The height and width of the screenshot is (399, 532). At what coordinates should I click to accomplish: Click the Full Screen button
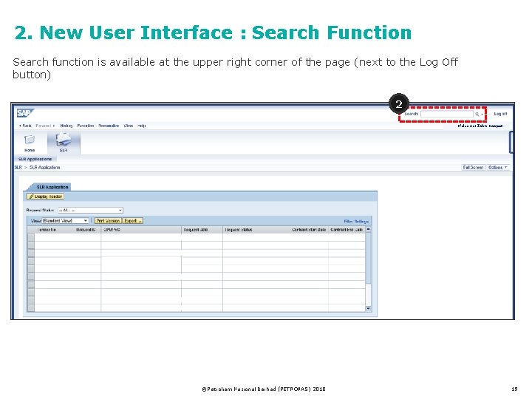point(473,167)
